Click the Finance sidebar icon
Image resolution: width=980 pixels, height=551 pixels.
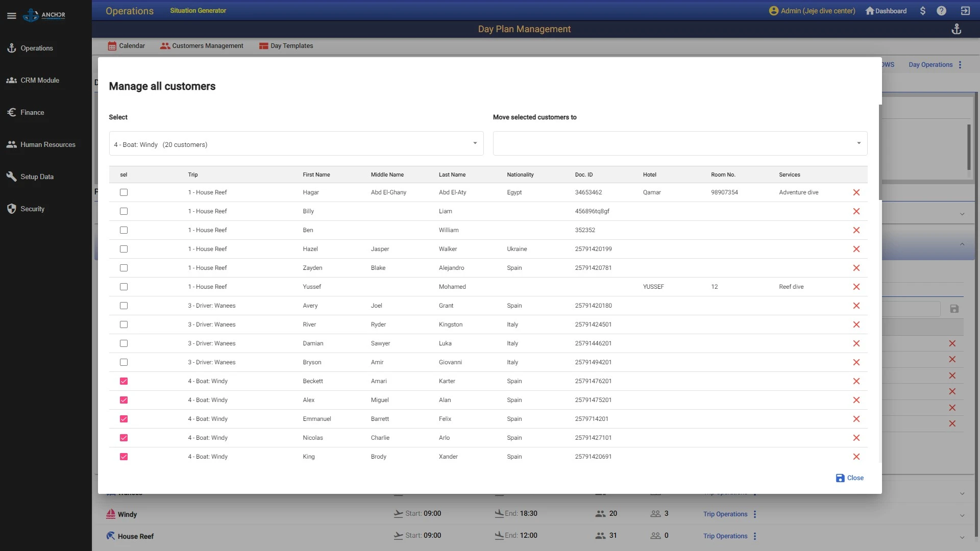(x=11, y=112)
